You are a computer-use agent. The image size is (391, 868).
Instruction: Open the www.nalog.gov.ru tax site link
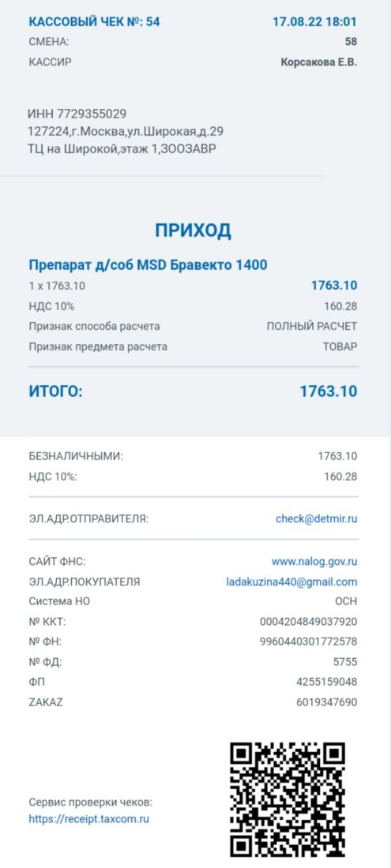point(314,561)
